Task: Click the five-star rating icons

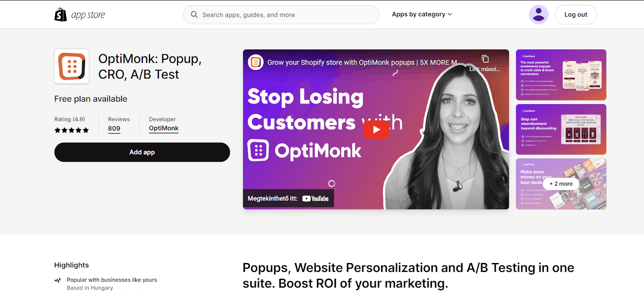Action: (72, 130)
